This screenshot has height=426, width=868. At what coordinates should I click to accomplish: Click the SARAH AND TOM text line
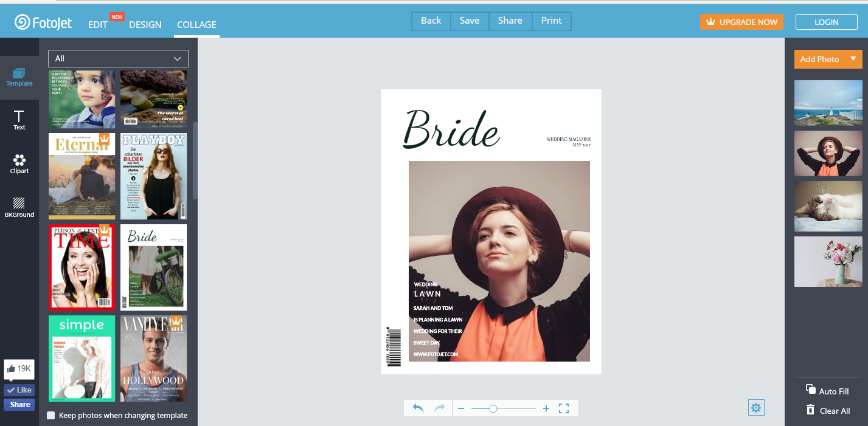[x=433, y=308]
